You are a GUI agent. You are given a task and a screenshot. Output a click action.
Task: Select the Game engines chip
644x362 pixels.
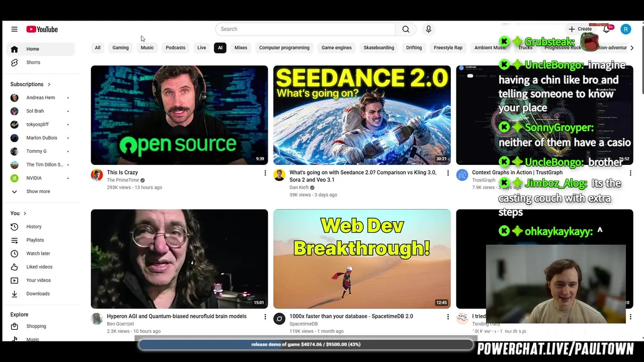tap(337, 48)
